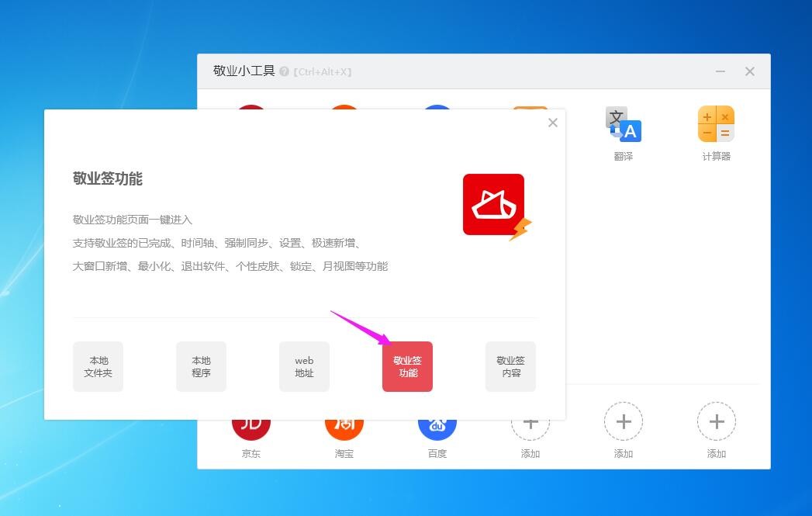Select the 本地程序 option
This screenshot has height=516, width=812.
(202, 367)
